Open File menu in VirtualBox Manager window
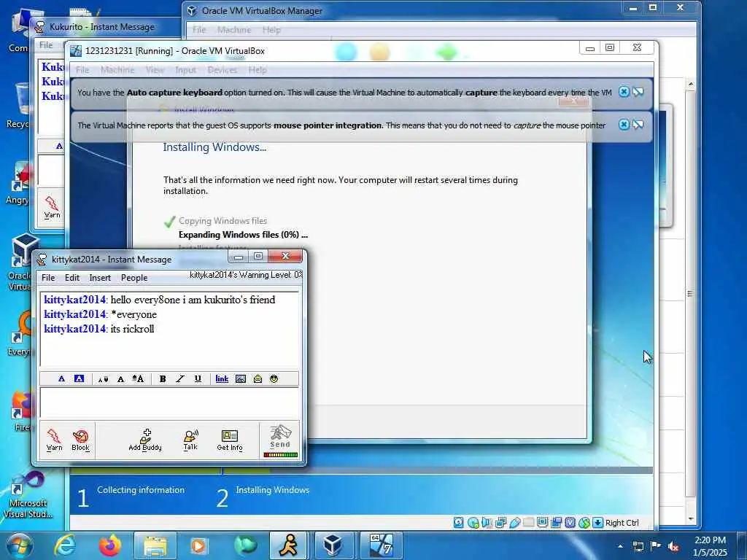Viewport: 747px width, 560px height. [x=199, y=29]
